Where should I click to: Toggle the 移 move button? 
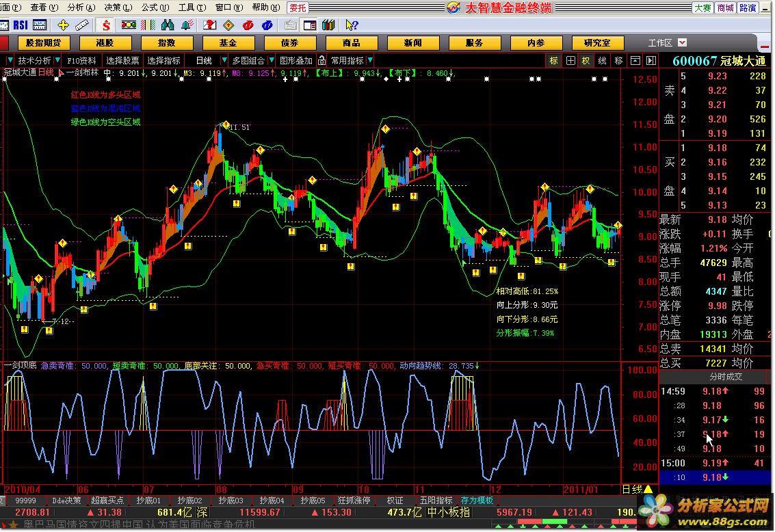click(x=619, y=60)
